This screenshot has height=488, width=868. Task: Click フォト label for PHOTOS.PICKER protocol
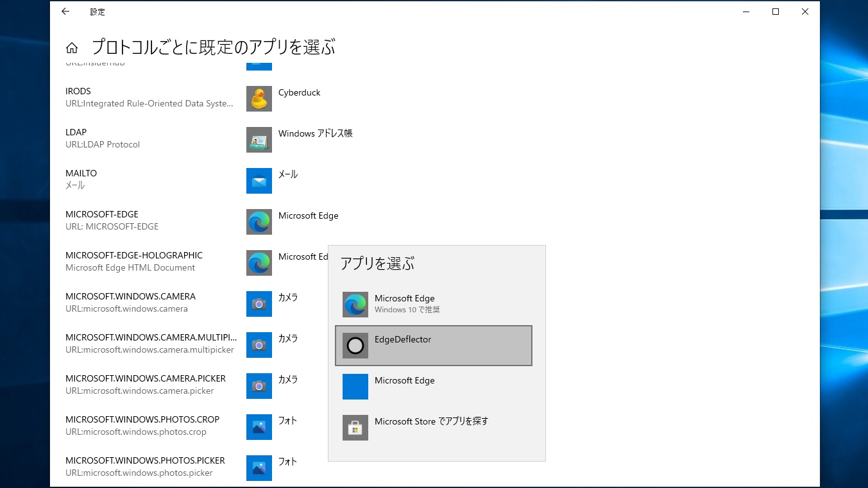(288, 462)
